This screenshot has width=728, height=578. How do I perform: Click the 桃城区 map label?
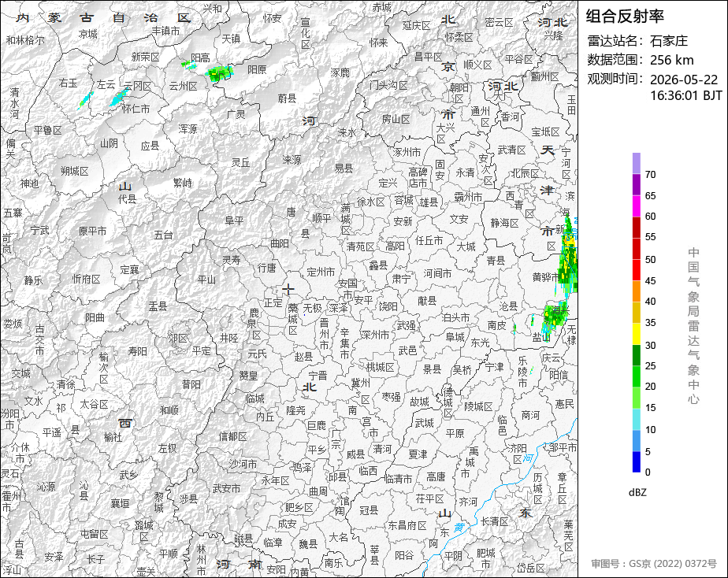(381, 368)
